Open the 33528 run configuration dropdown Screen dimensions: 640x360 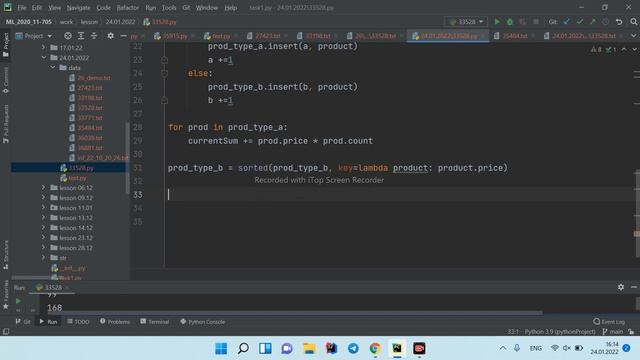[x=466, y=22]
